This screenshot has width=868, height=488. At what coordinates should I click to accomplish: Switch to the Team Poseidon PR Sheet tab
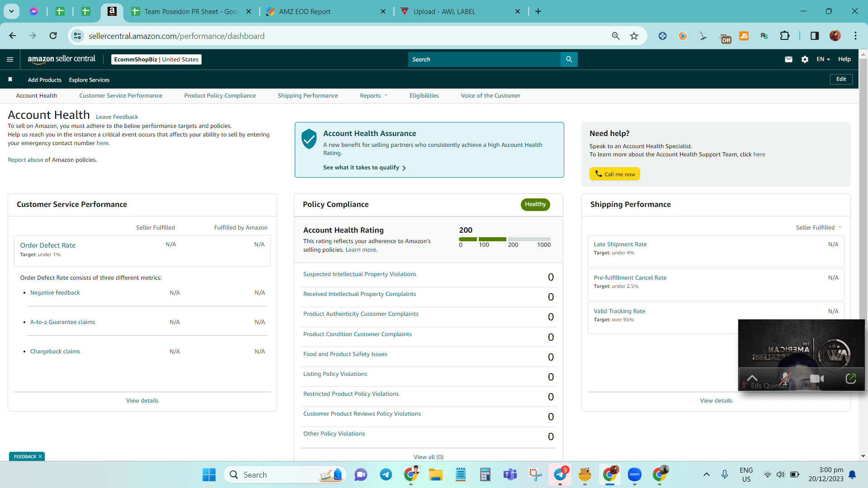click(191, 11)
